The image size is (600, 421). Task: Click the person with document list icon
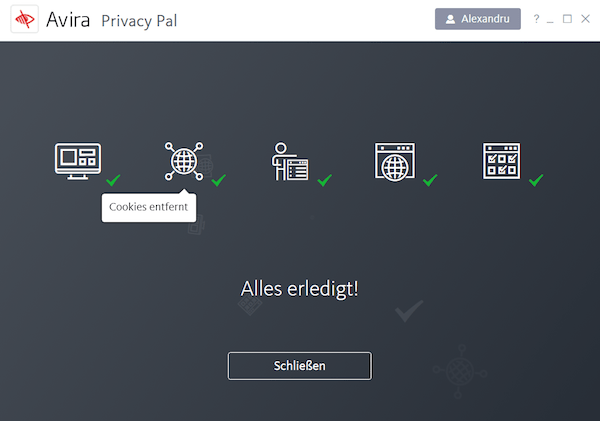pyautogui.click(x=290, y=161)
